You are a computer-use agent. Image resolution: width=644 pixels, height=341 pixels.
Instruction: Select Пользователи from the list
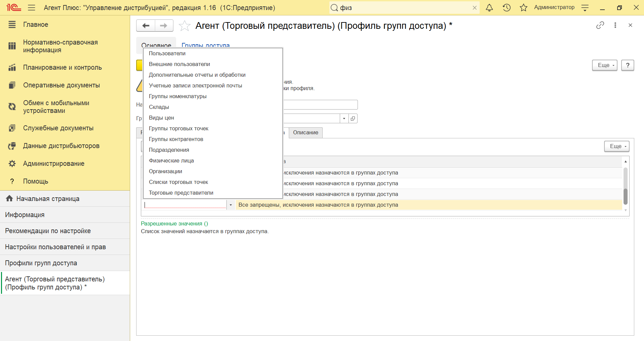[x=213, y=54]
